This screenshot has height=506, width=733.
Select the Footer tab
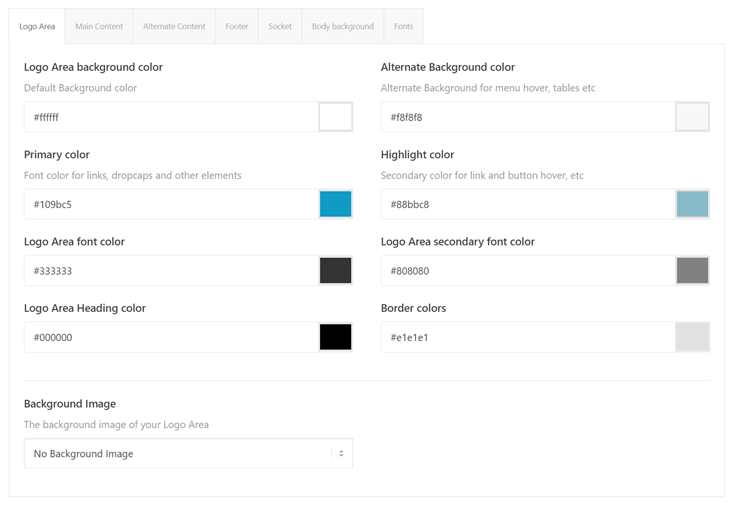point(237,27)
